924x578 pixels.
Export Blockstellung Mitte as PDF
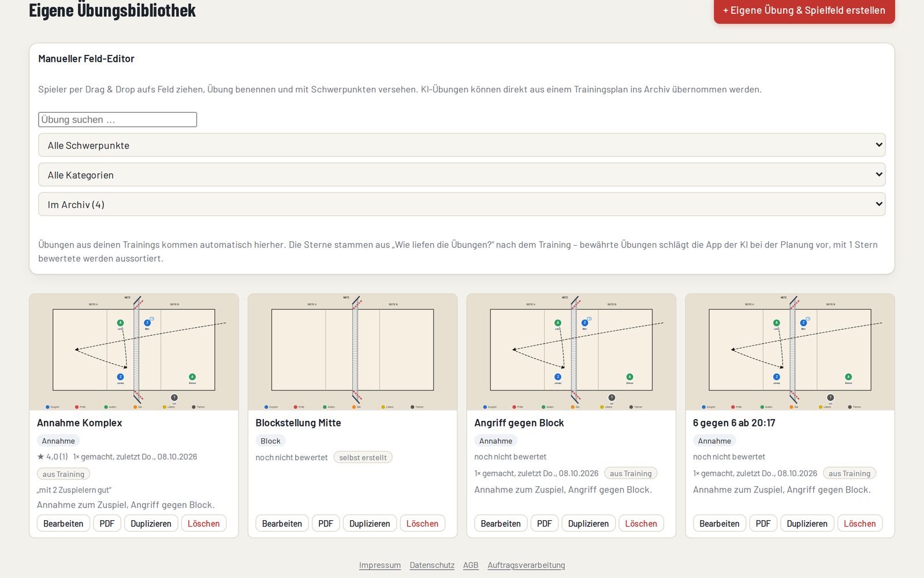pos(326,524)
